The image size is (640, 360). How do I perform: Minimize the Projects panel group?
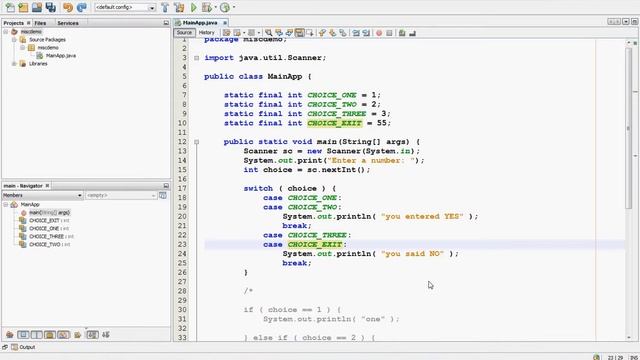166,23
